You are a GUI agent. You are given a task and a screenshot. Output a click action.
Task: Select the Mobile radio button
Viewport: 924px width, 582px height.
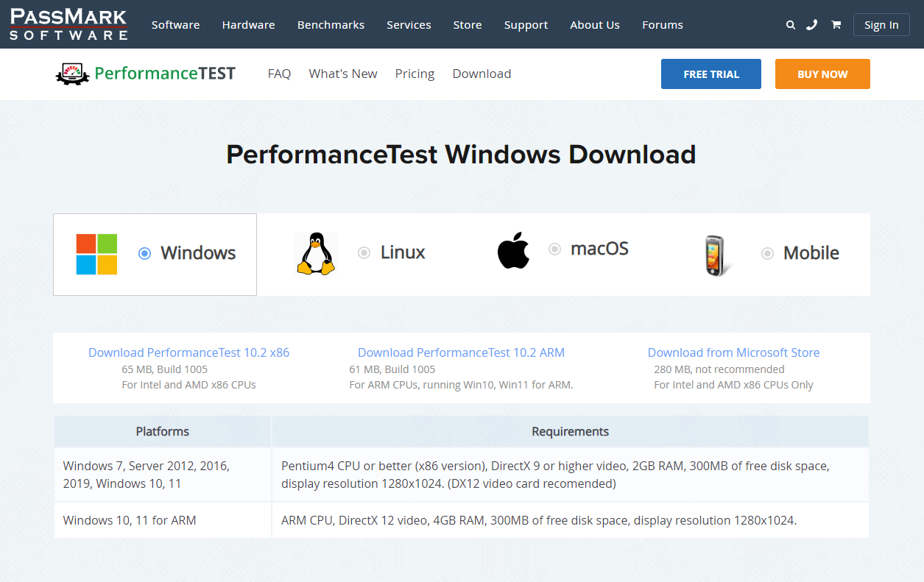click(767, 253)
